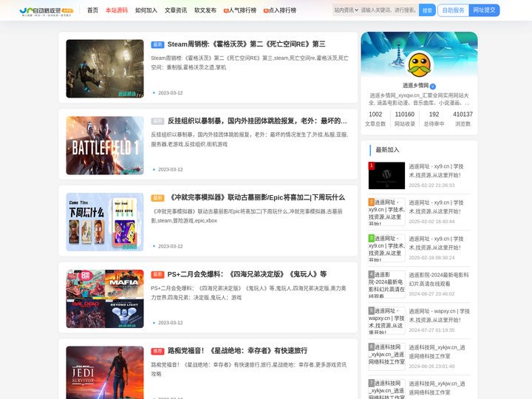Click the Steam周销榜 article summary text

(x=250, y=63)
